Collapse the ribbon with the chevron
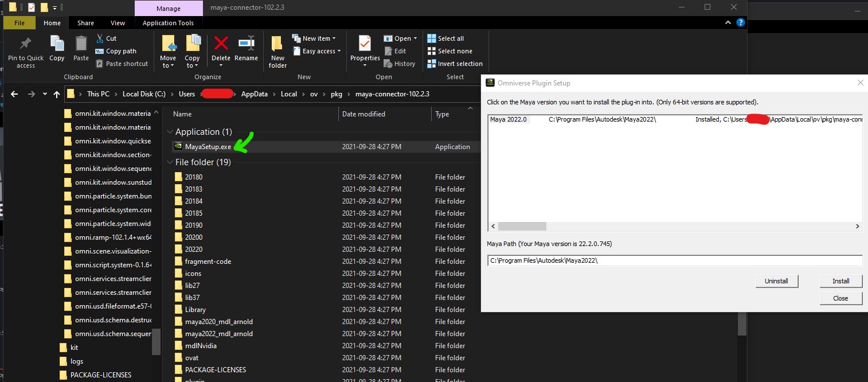868x382 pixels. coord(729,23)
